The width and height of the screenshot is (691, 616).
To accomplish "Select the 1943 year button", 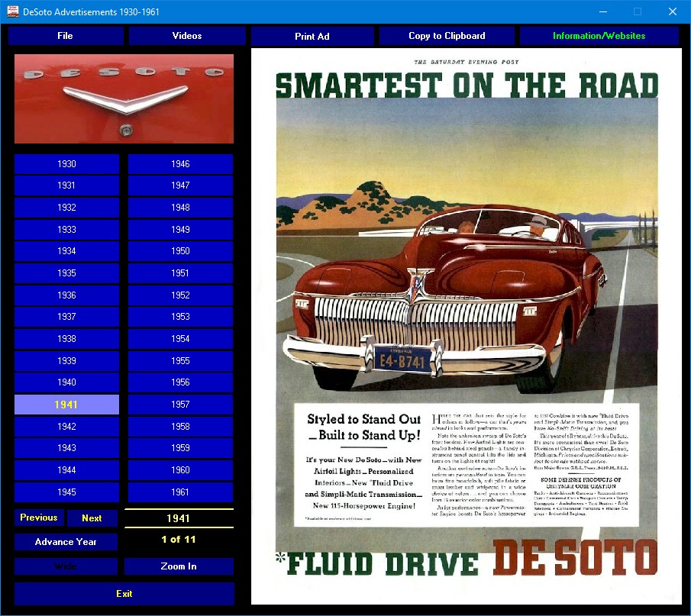I will tap(66, 448).
